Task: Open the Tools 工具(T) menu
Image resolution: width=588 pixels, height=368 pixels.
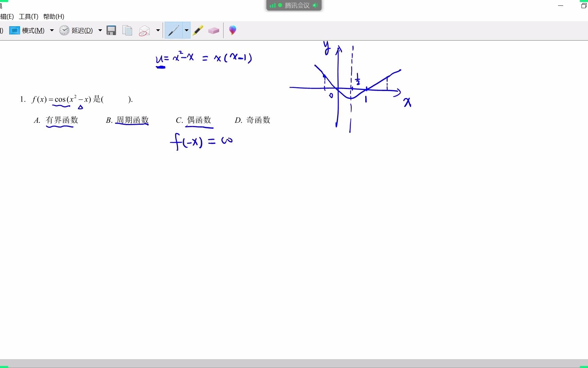Action: tap(29, 16)
